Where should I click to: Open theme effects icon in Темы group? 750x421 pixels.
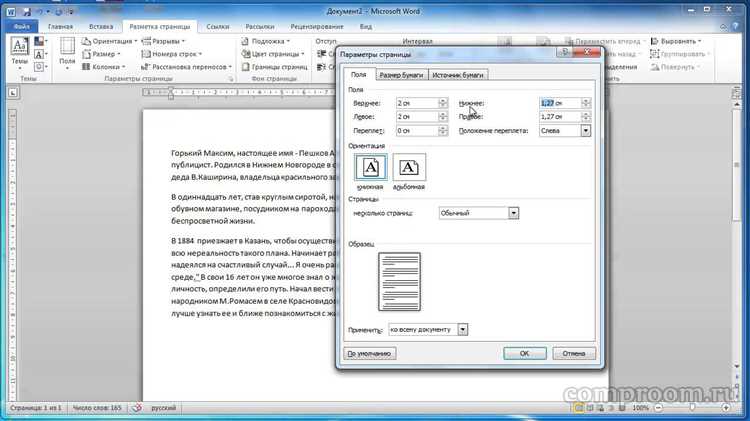pyautogui.click(x=39, y=66)
